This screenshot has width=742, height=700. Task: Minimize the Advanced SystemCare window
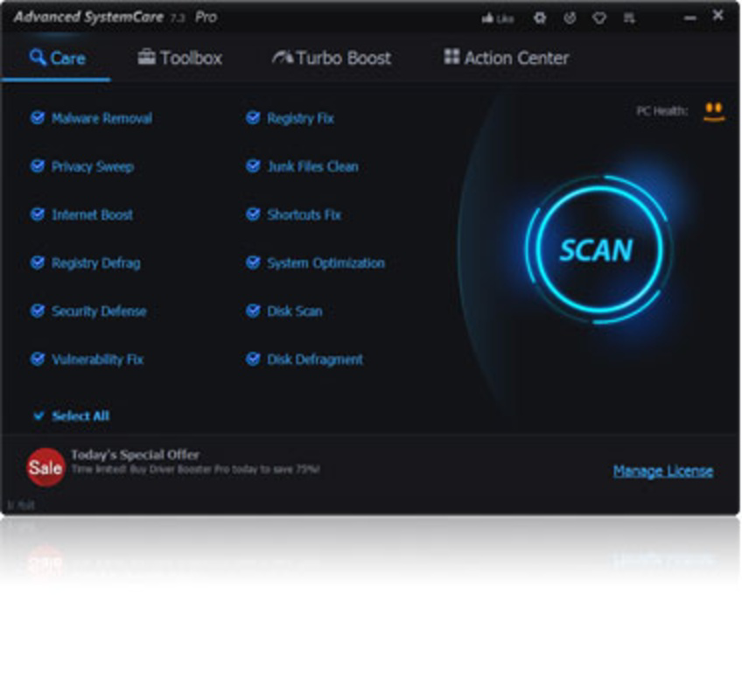(x=690, y=18)
